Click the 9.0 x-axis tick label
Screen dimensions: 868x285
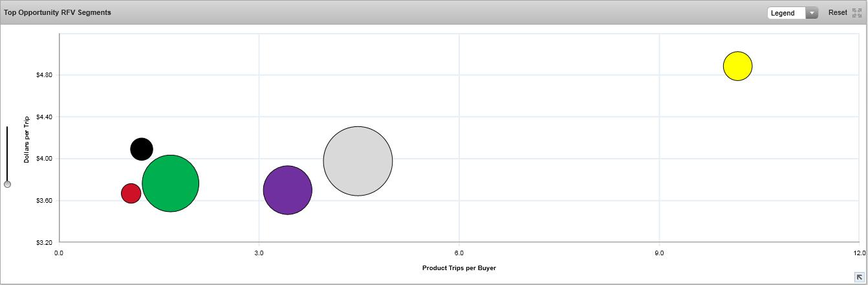(x=659, y=253)
